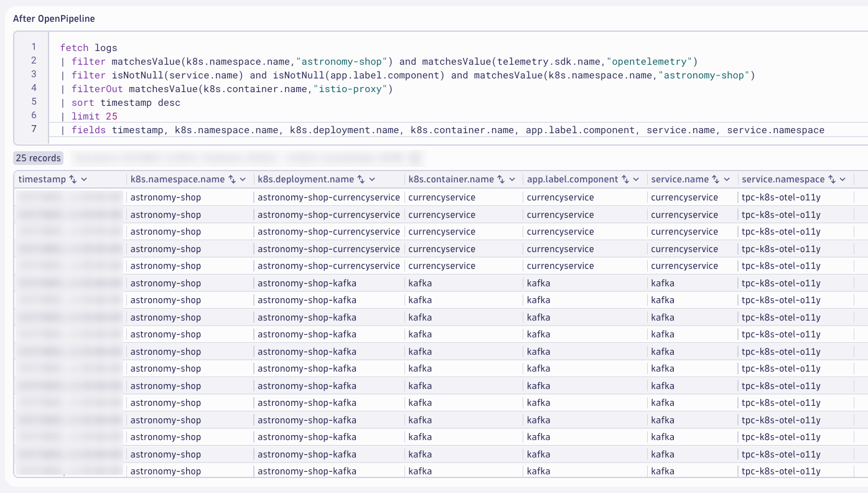
Task: Sort by service.namespace using its sort arrows
Action: [833, 179]
